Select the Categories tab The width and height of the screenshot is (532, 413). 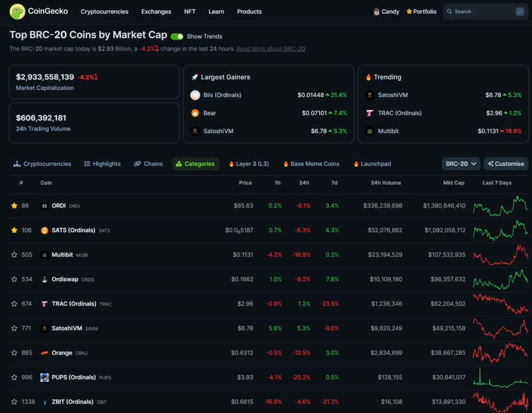point(195,164)
